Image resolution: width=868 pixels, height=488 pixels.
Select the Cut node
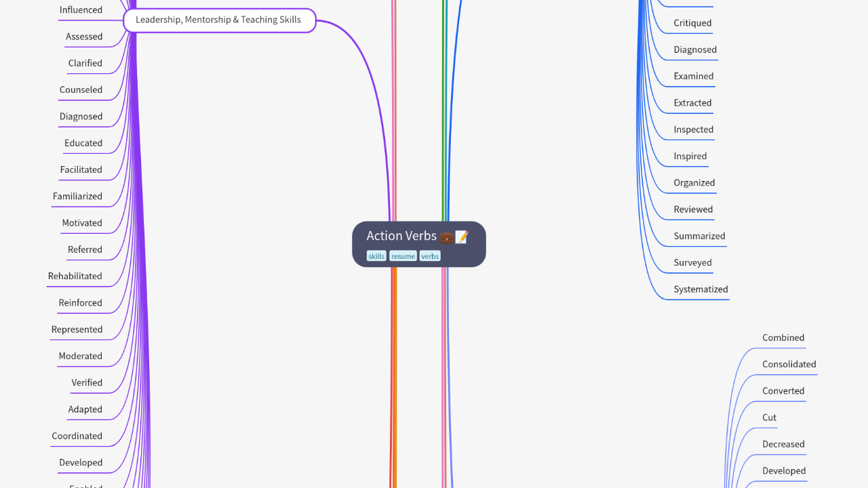770,418
